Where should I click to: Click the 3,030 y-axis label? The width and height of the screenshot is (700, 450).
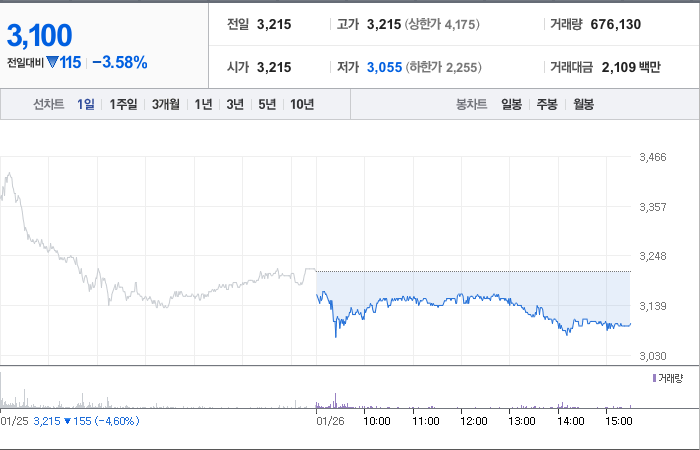[653, 356]
